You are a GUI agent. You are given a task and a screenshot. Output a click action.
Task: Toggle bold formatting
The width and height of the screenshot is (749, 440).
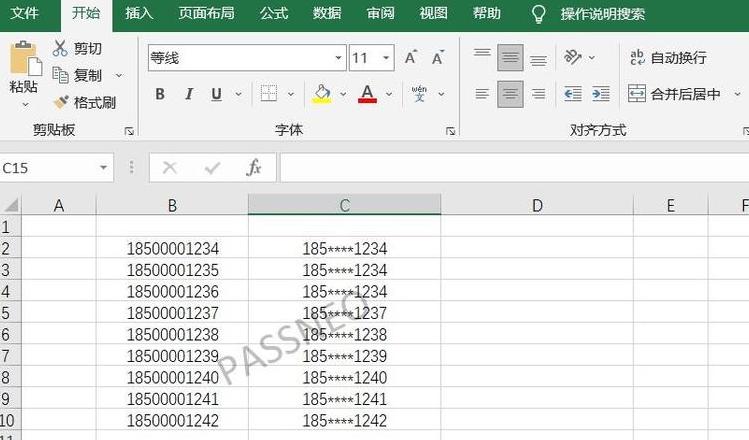(x=160, y=94)
